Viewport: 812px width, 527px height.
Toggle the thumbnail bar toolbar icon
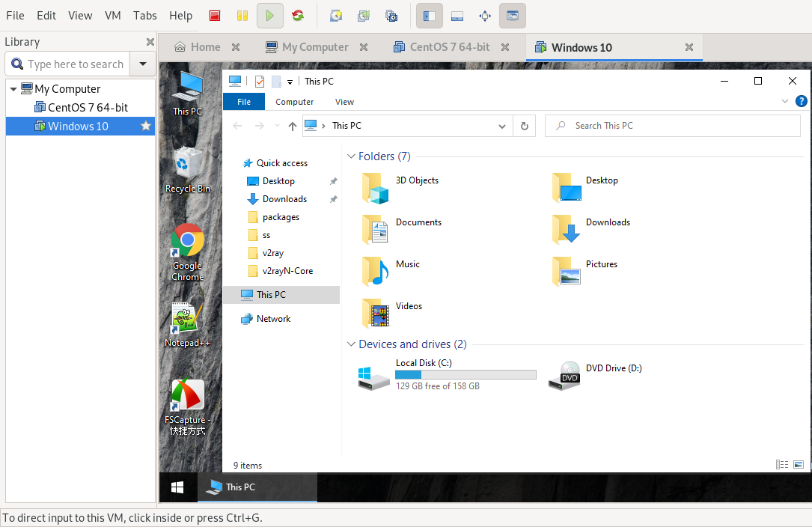457,16
